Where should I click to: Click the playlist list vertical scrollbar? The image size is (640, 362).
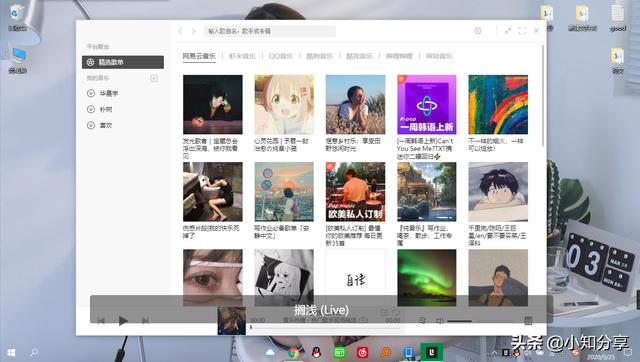543,96
